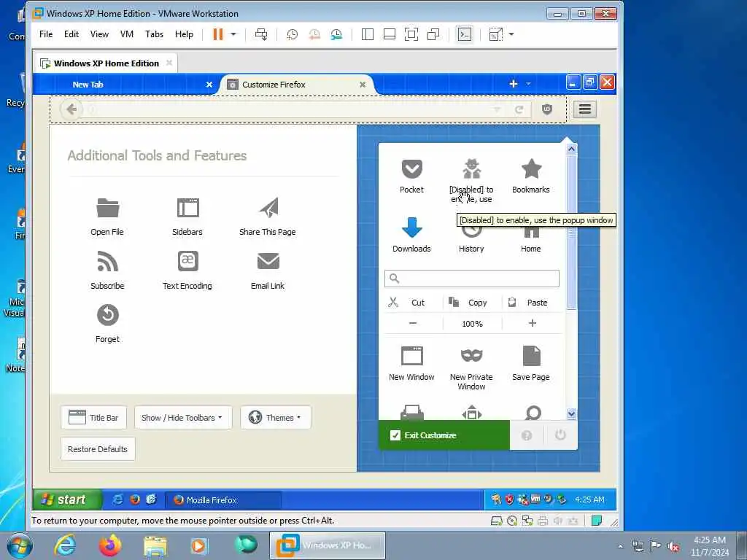This screenshot has height=560, width=747.
Task: Select the Windows XP Home Edition VM tab
Action: coord(107,63)
